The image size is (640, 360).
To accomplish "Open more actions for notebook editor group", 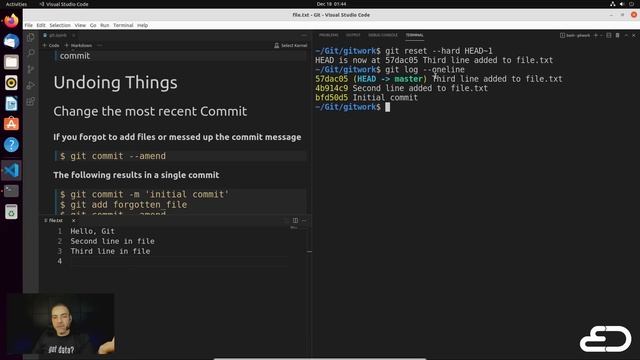I will click(x=304, y=36).
